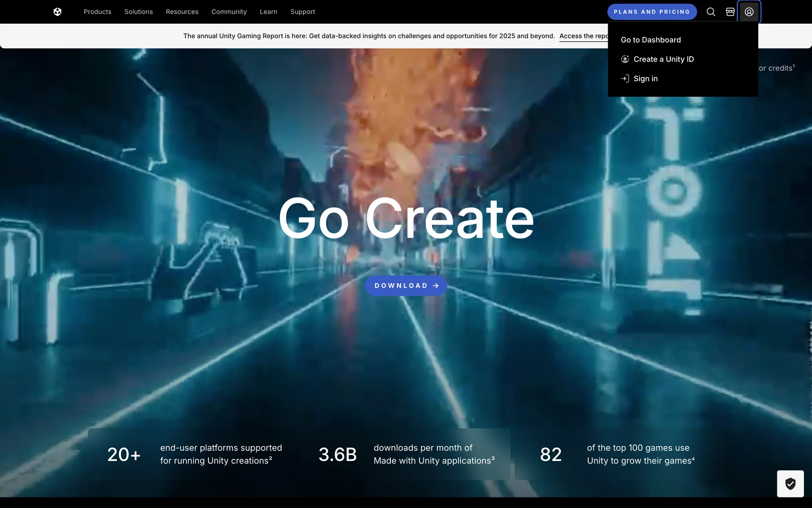Select Go to Dashboard menu entry
Screen dimensions: 812x508
pyautogui.click(x=650, y=40)
